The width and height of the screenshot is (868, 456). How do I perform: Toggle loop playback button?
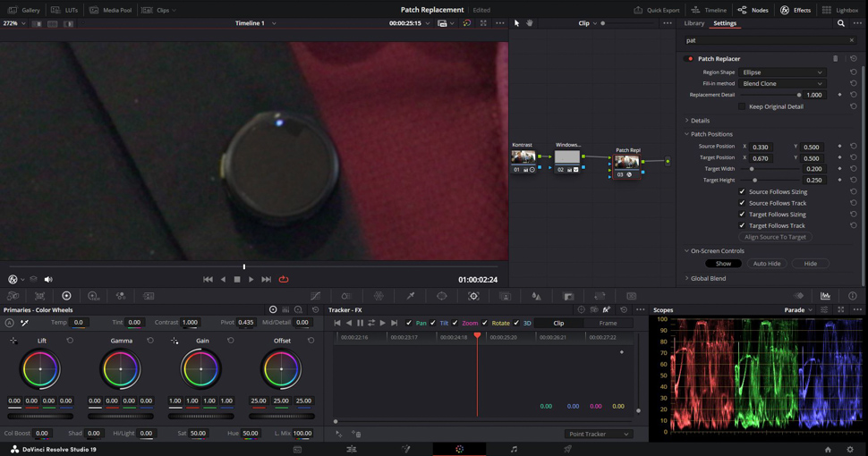[x=284, y=280]
